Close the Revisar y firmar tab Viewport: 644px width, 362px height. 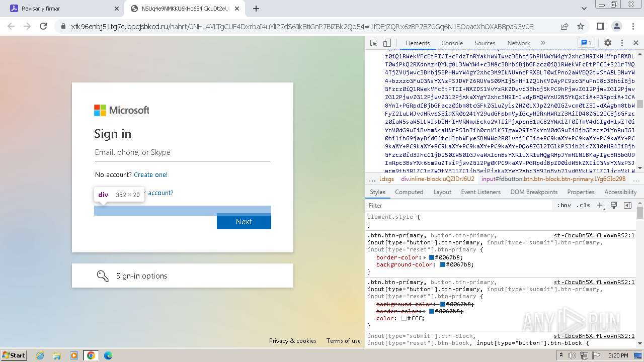point(117,9)
